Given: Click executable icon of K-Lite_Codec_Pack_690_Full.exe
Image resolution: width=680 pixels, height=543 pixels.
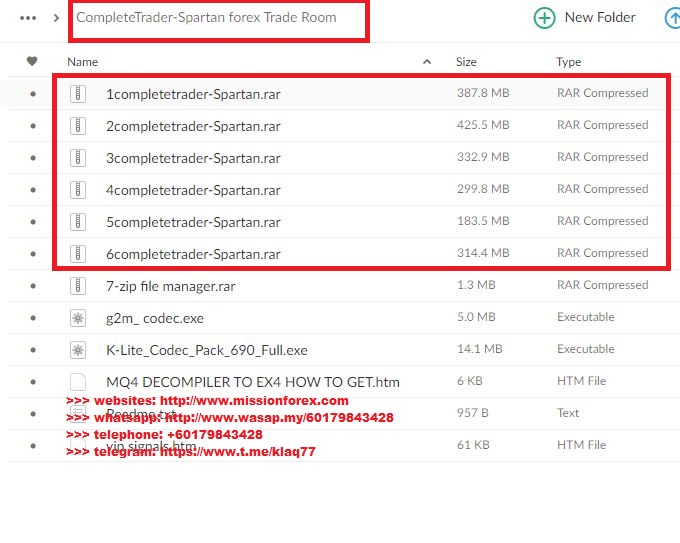Looking at the screenshot, I should 78,350.
